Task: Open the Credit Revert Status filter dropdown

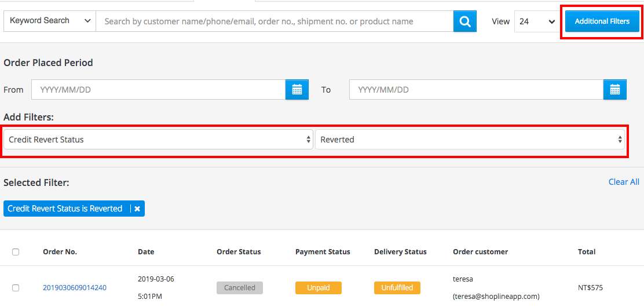Action: click(x=158, y=140)
